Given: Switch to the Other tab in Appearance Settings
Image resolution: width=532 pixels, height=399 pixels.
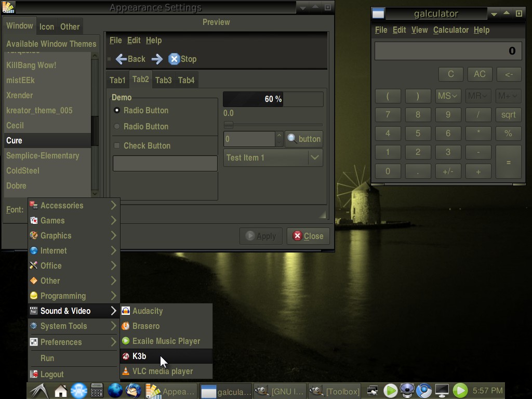Looking at the screenshot, I should tap(70, 27).
